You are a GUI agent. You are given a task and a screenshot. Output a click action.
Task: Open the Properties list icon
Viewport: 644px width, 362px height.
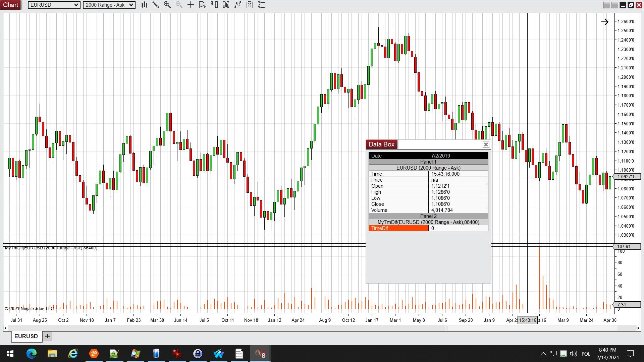click(261, 5)
